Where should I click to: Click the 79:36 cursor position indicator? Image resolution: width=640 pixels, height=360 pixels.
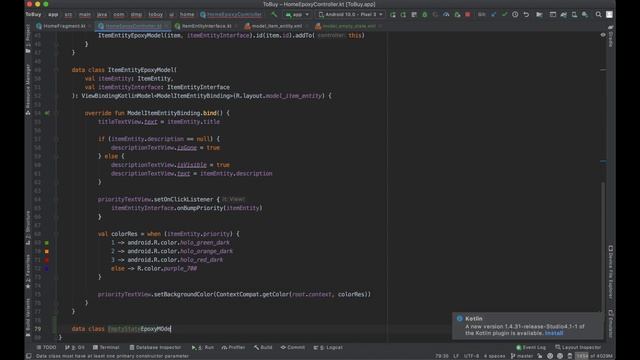(442, 356)
